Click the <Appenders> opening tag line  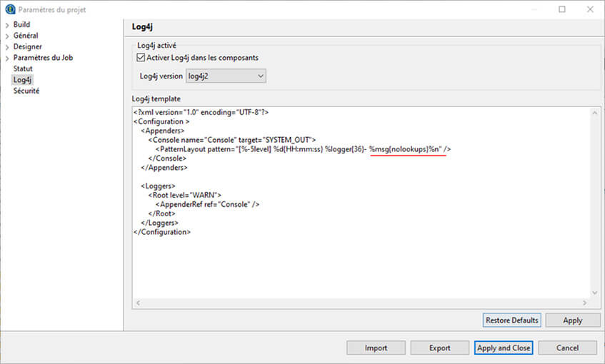[162, 131]
